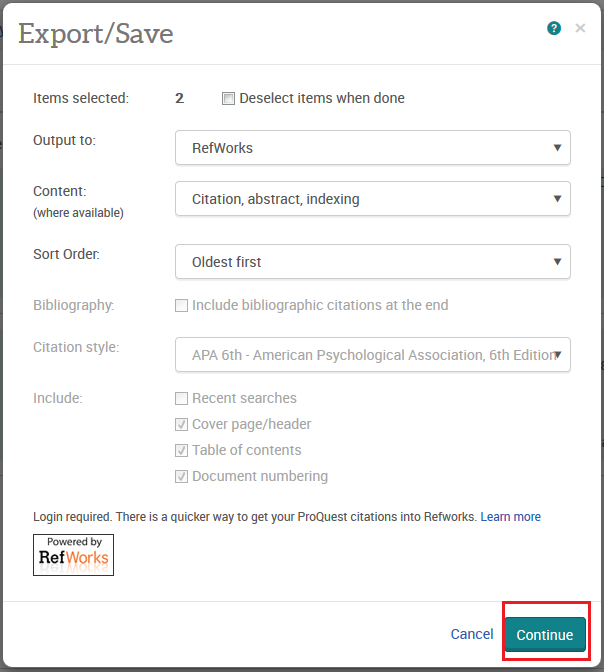Click the Bibliography: label
607x672 pixels.
[74, 306]
